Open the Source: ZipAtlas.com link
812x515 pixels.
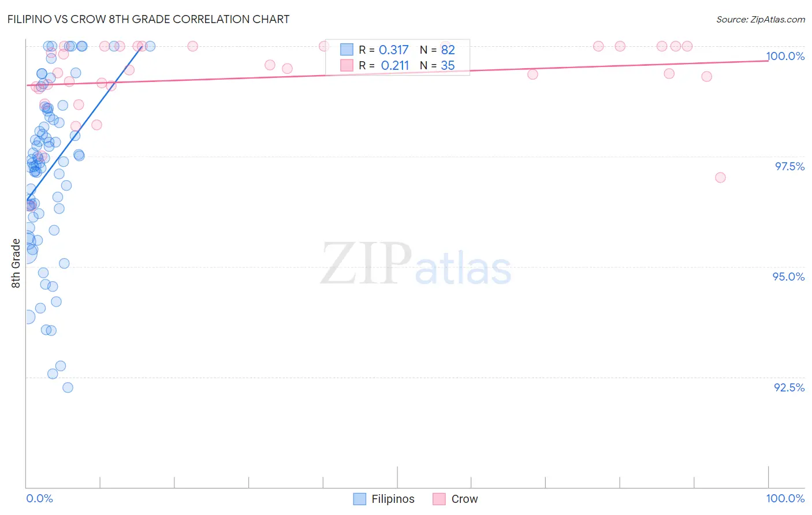[x=761, y=19]
